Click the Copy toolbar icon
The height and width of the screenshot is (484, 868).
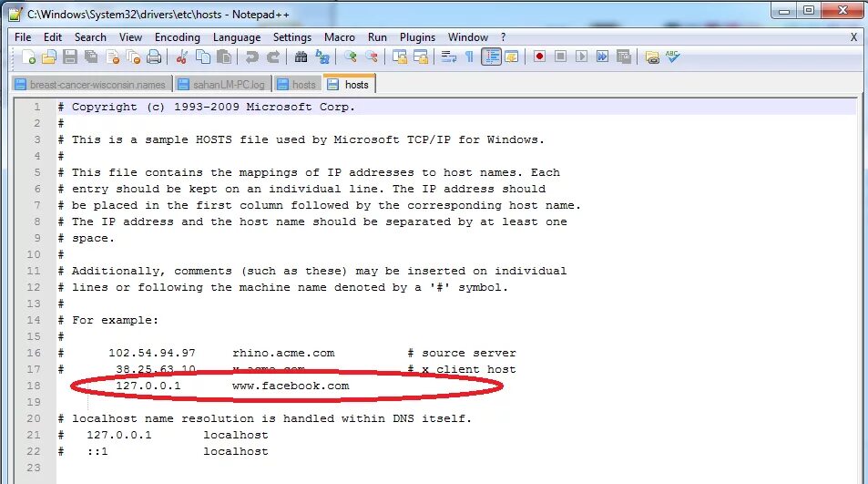pyautogui.click(x=203, y=57)
